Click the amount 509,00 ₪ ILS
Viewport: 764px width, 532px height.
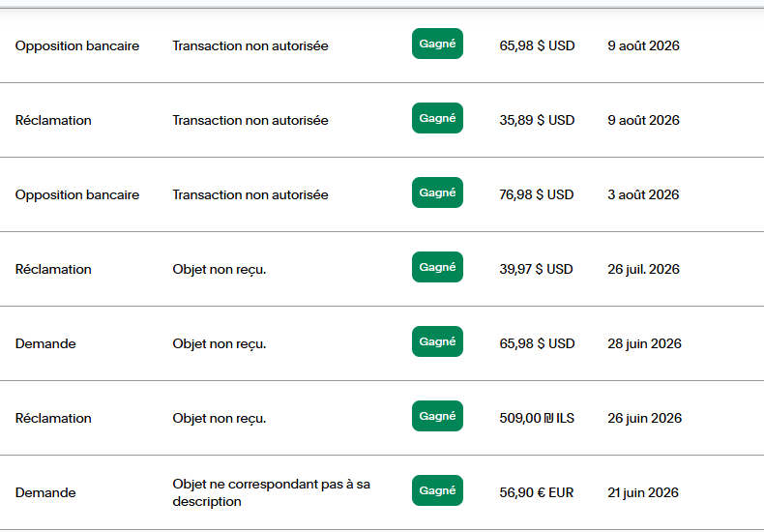pyautogui.click(x=537, y=419)
